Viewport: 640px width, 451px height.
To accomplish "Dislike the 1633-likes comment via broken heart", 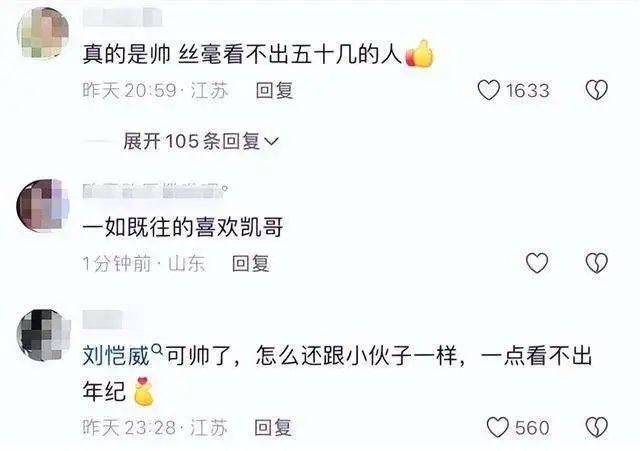I will tap(597, 90).
